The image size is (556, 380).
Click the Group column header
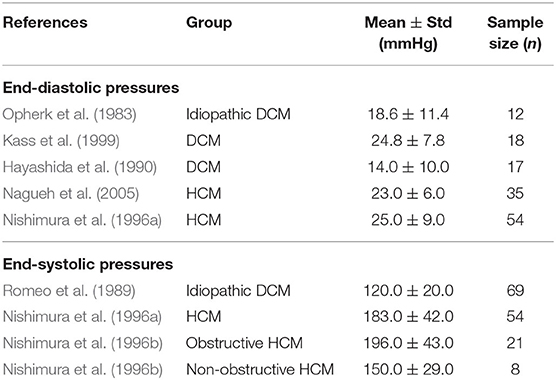(209, 23)
